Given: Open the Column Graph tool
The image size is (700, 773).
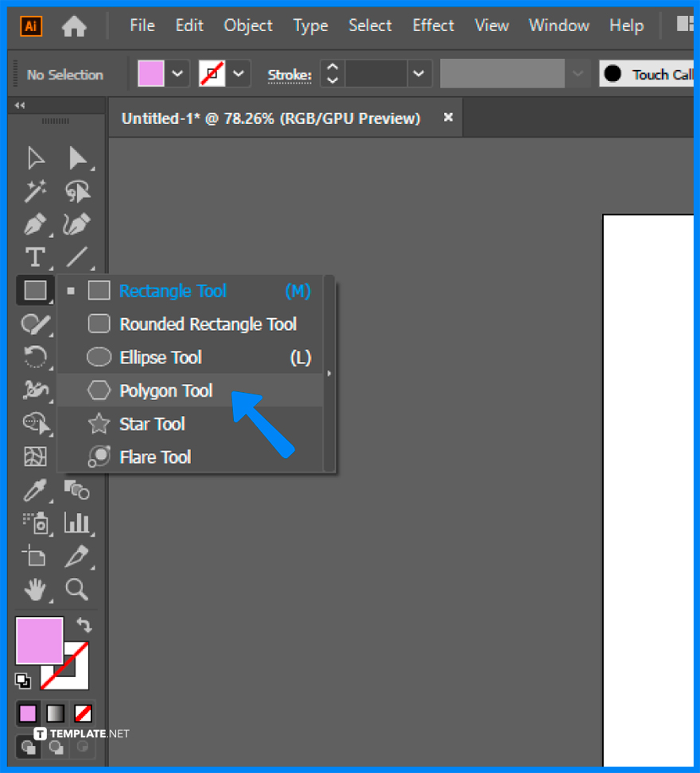Looking at the screenshot, I should [x=78, y=523].
